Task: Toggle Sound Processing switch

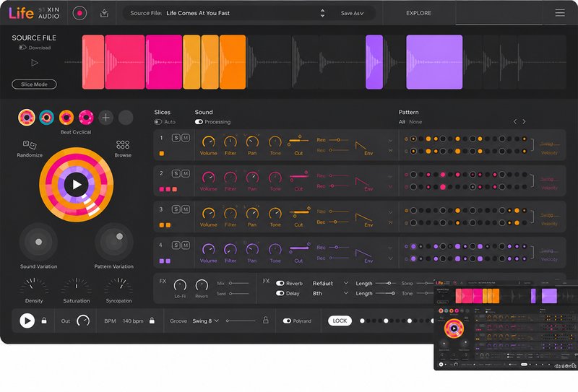Action: 199,122
